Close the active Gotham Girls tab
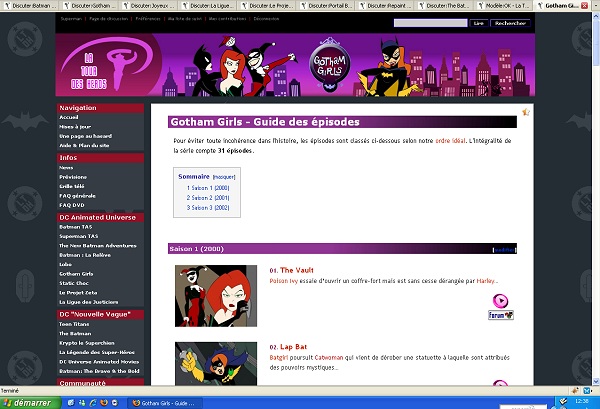Viewport: 600px width, 409px height. click(x=584, y=5)
